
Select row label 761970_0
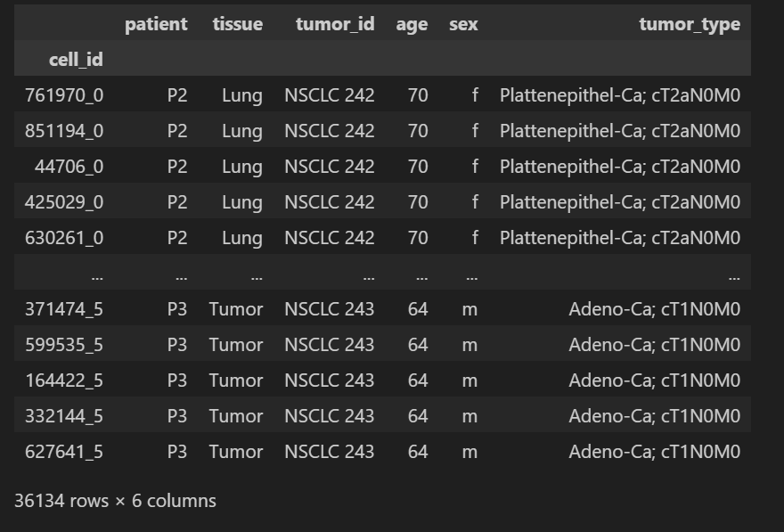pyautogui.click(x=64, y=95)
